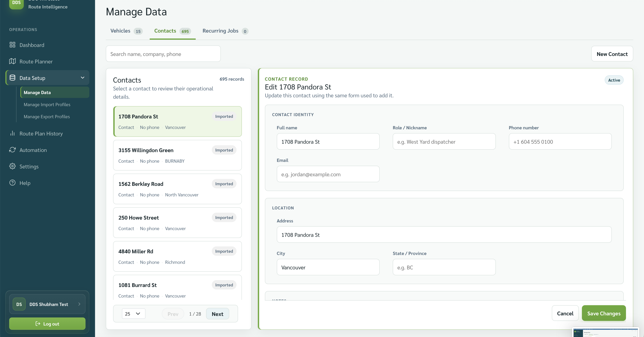Click the Active status badge
This screenshot has width=644, height=337.
pyautogui.click(x=614, y=80)
